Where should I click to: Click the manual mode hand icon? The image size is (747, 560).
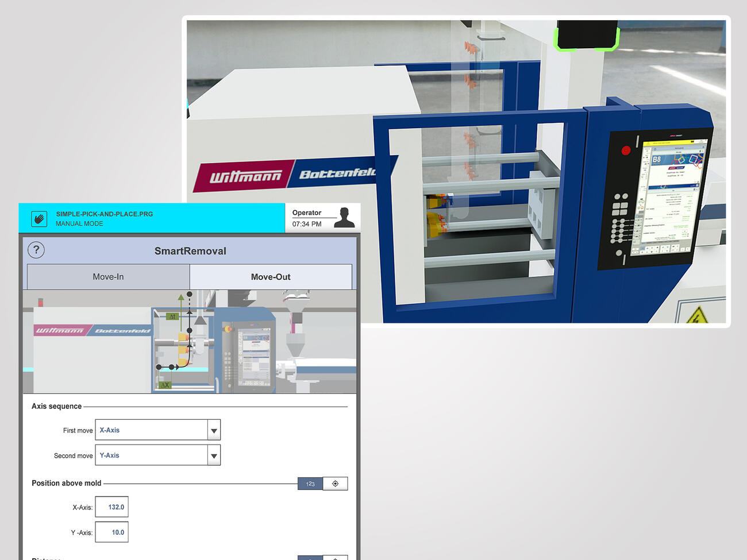pos(39,218)
